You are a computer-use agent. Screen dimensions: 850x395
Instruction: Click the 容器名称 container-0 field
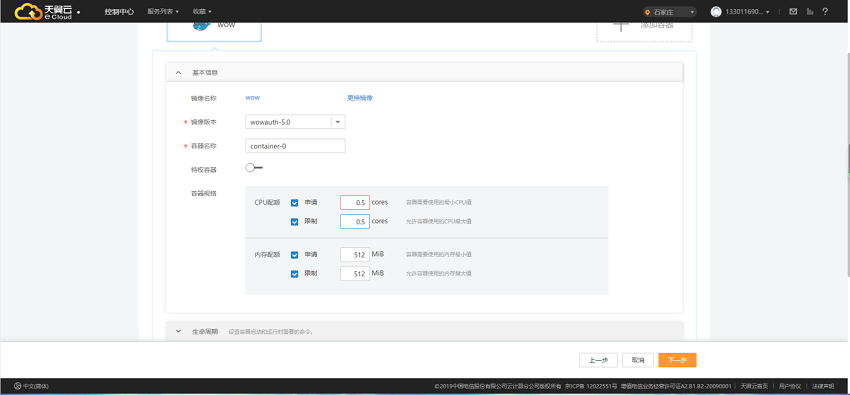click(295, 146)
